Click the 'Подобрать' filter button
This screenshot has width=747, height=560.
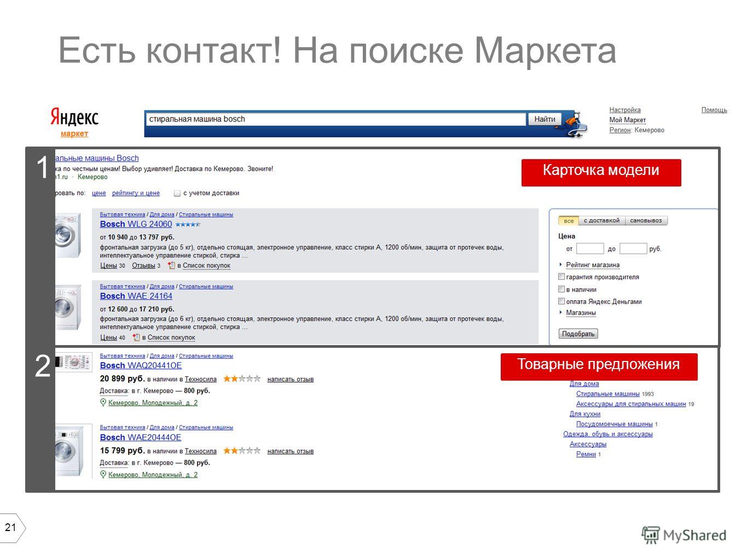pyautogui.click(x=578, y=334)
